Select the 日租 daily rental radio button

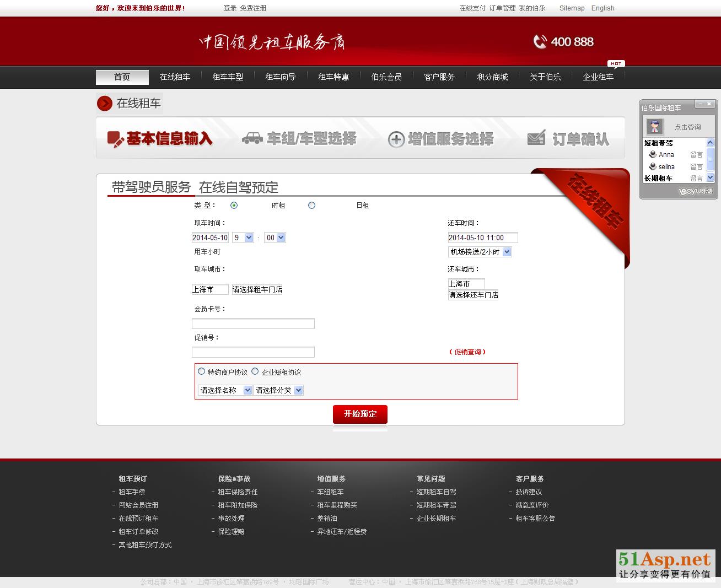311,206
